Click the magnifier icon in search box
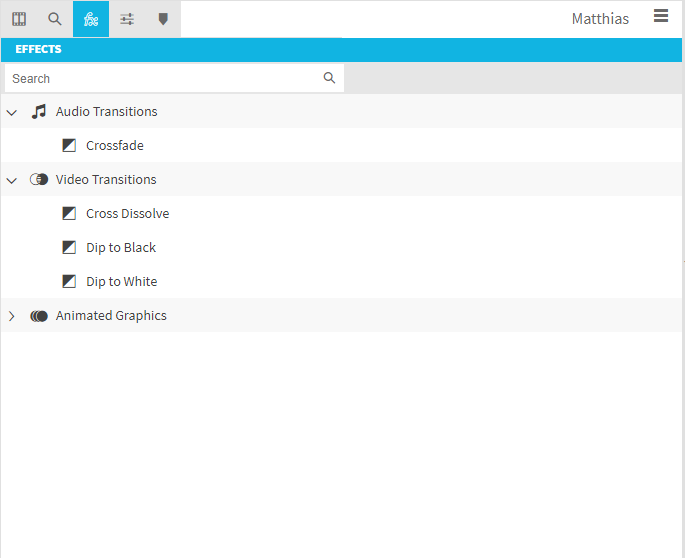The width and height of the screenshot is (685, 558). [x=329, y=78]
